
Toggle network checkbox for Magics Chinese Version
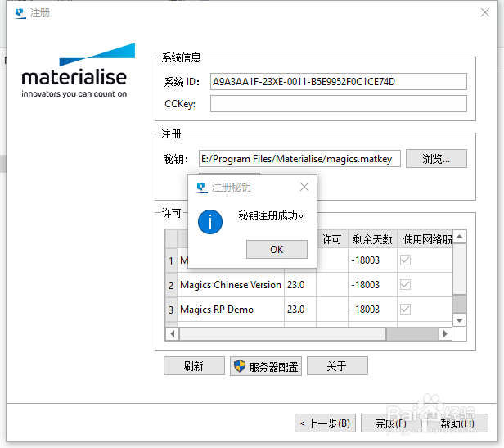[x=405, y=284]
